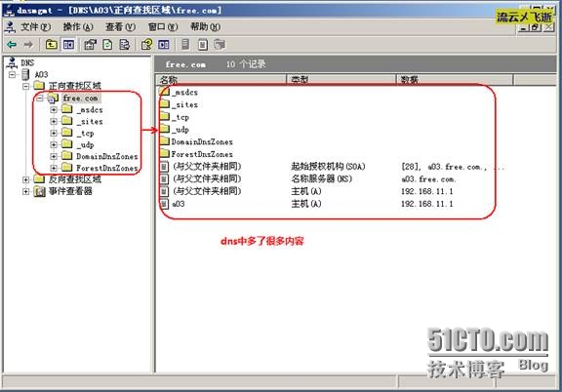This screenshot has height=392, width=562.
Task: Sort by the 类型 column header
Action: pos(341,80)
